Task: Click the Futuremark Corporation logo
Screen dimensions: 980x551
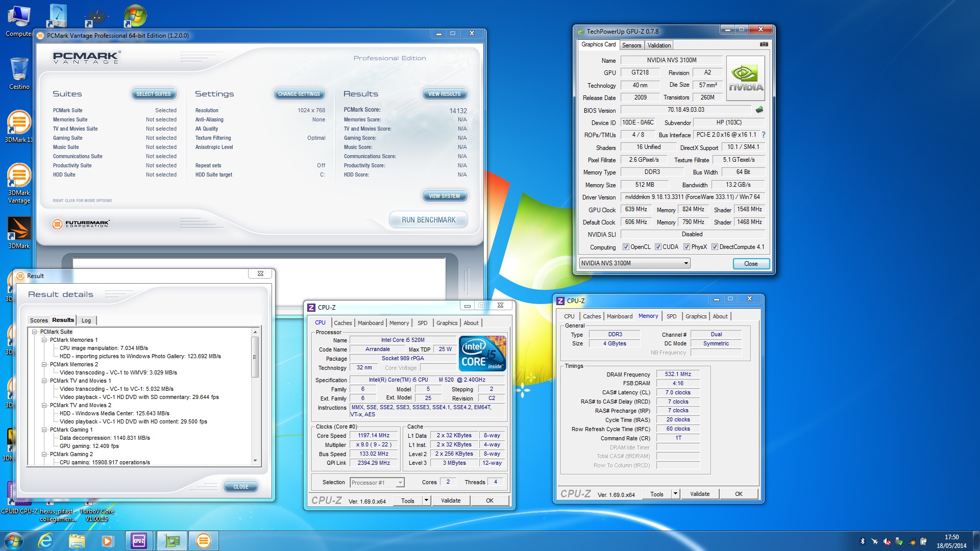Action: pos(81,223)
